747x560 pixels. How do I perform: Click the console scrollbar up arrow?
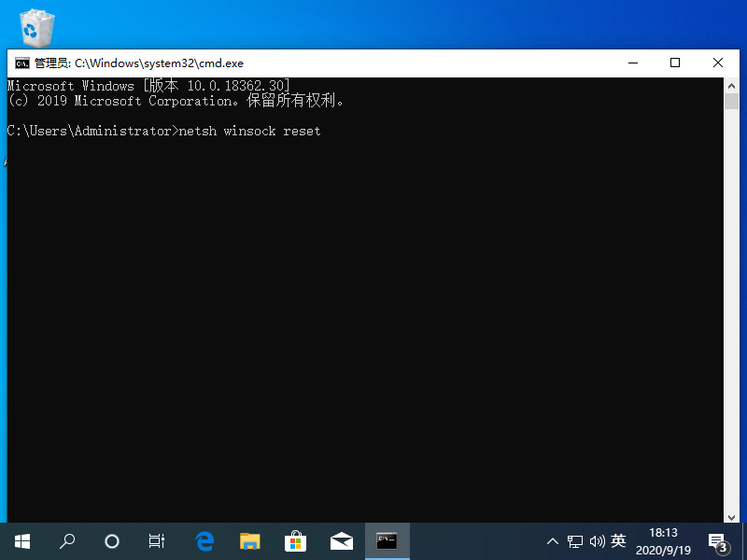pyautogui.click(x=732, y=86)
